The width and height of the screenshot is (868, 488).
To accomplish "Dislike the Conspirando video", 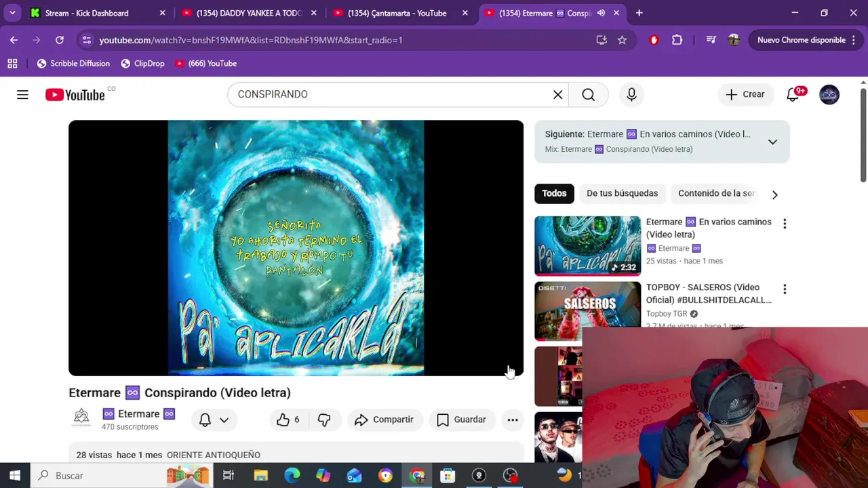I will click(x=324, y=420).
